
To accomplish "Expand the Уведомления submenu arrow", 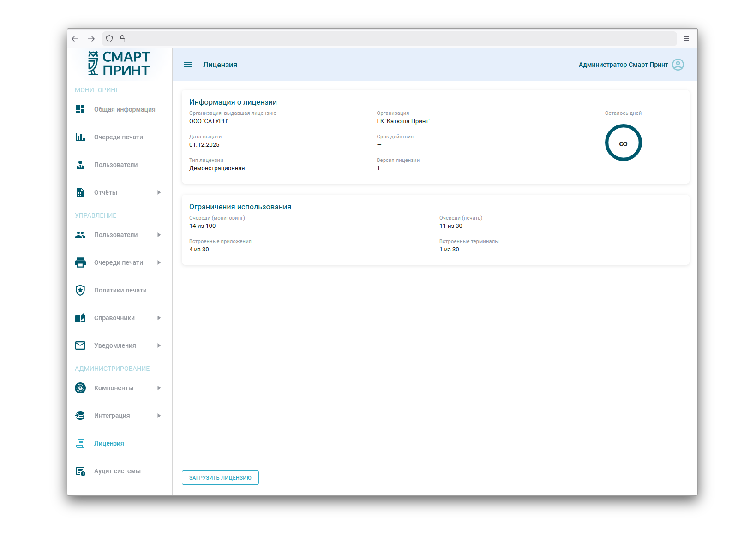I will click(159, 345).
